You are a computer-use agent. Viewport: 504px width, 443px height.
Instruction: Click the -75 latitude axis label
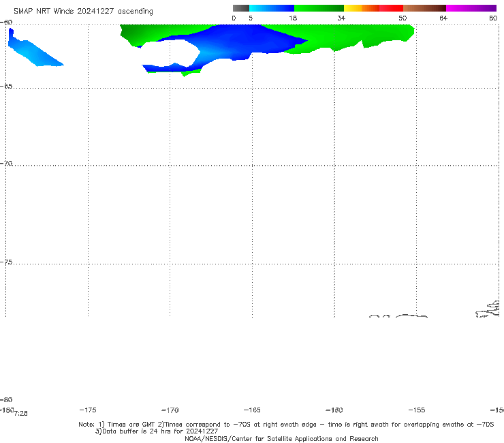click(6, 262)
